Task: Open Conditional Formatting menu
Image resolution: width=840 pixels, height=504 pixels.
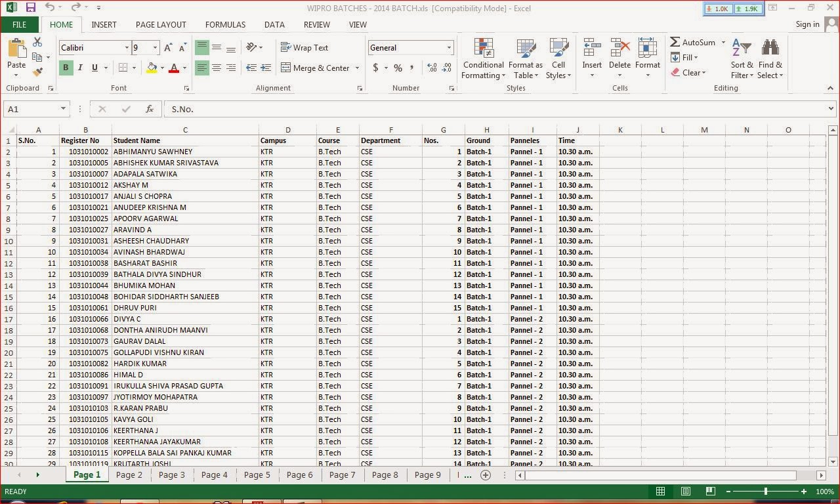Action: 483,58
